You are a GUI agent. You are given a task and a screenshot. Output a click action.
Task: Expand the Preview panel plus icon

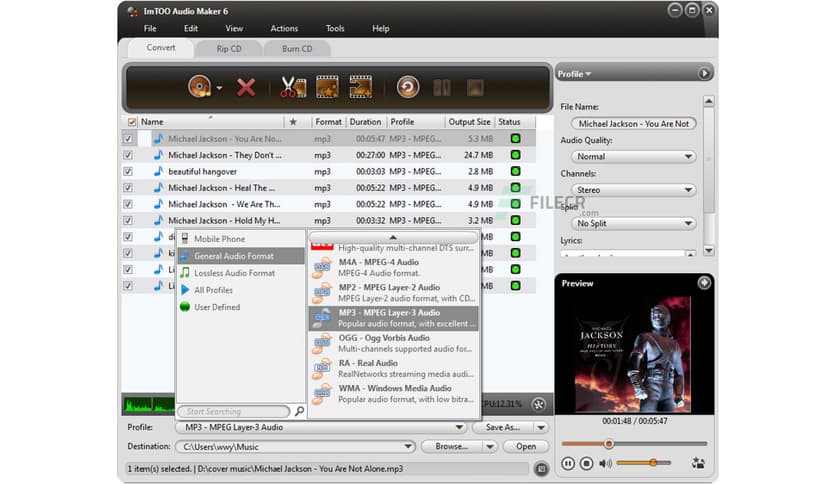704,283
